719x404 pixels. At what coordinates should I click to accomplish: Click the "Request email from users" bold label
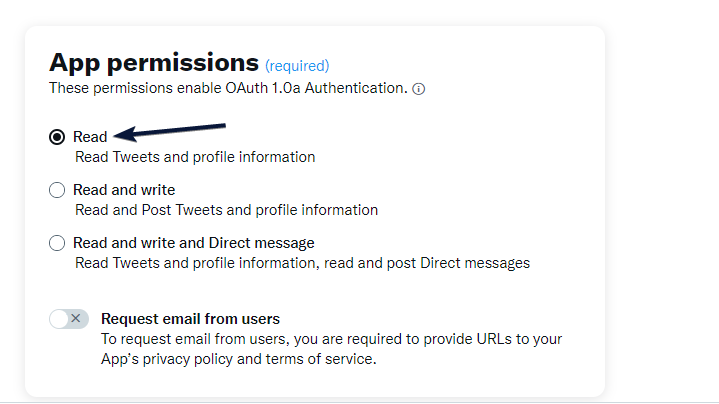(x=190, y=319)
